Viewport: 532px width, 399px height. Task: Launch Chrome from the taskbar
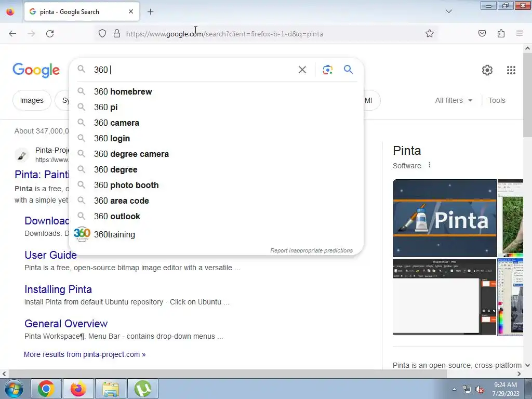[x=46, y=389]
